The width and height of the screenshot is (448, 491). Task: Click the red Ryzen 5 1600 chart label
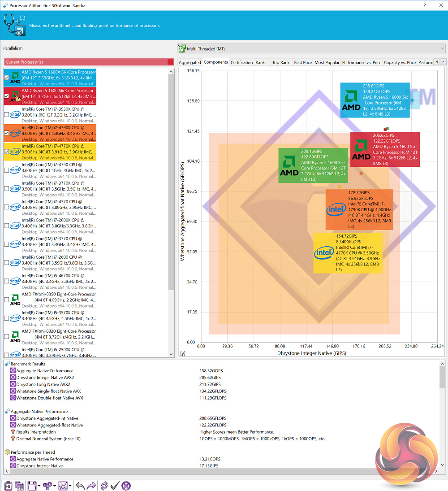pyautogui.click(x=385, y=149)
